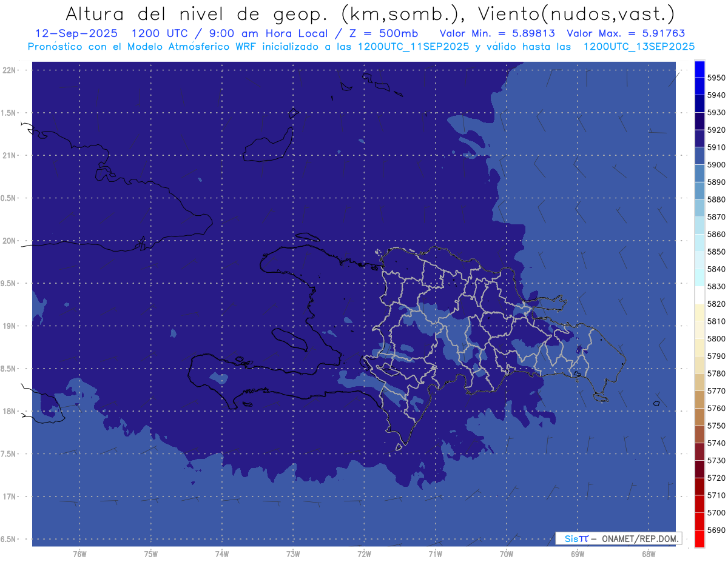This screenshot has width=728, height=562.
Task: Click the 75W longitude axis label
Action: coord(150,554)
